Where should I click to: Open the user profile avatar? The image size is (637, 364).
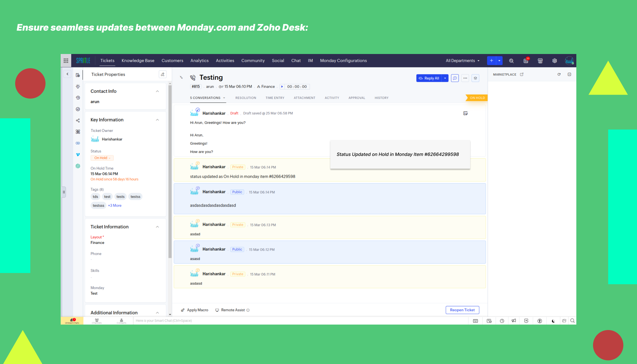tap(569, 61)
